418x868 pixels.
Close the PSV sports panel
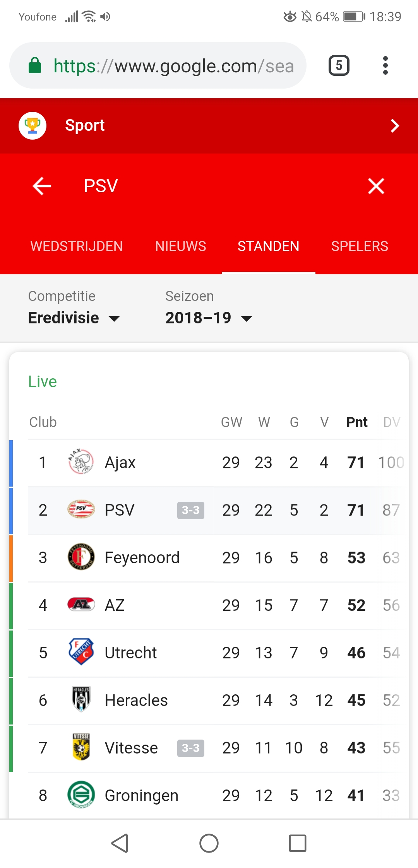click(x=376, y=186)
